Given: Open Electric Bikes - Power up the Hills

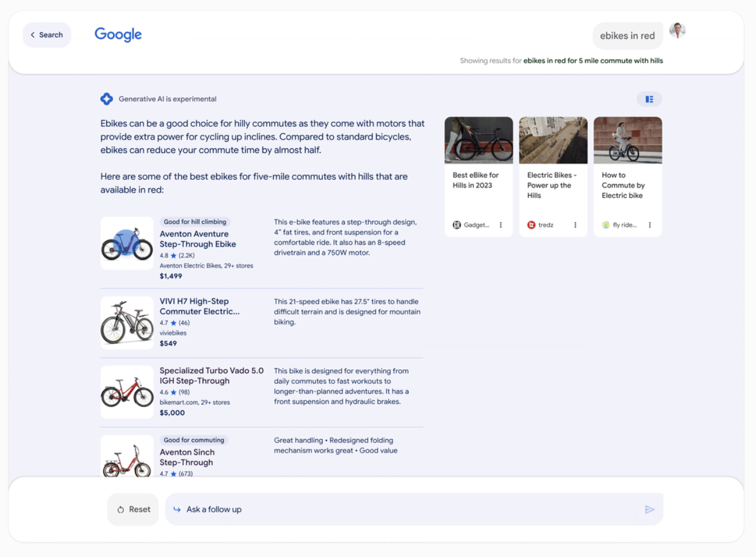Looking at the screenshot, I should [x=551, y=185].
